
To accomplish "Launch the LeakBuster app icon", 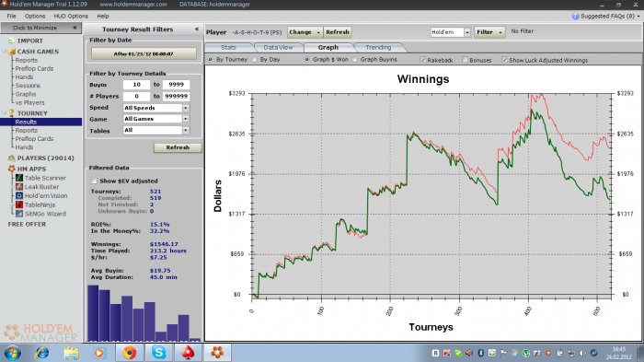I will pos(19,187).
